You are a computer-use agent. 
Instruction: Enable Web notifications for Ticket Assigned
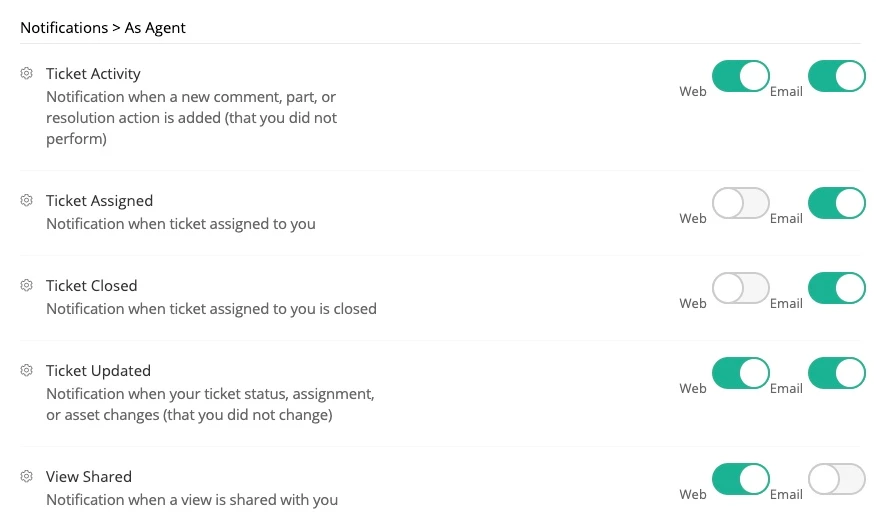(x=740, y=203)
